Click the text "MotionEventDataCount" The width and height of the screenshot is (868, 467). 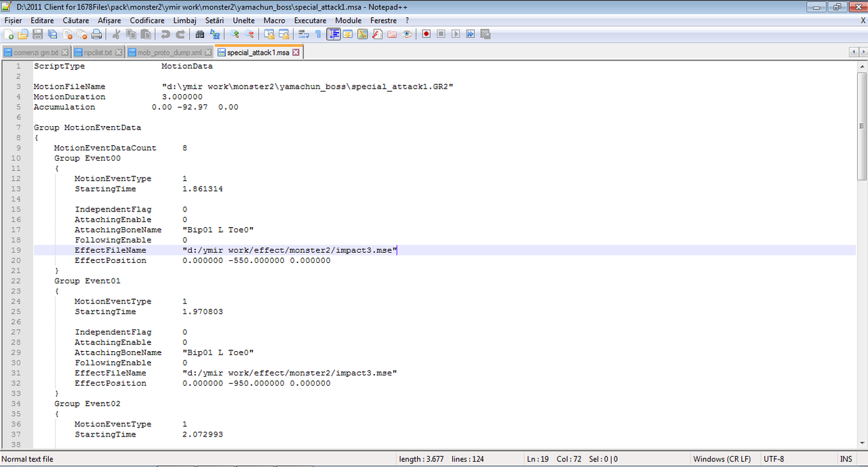[x=105, y=148]
